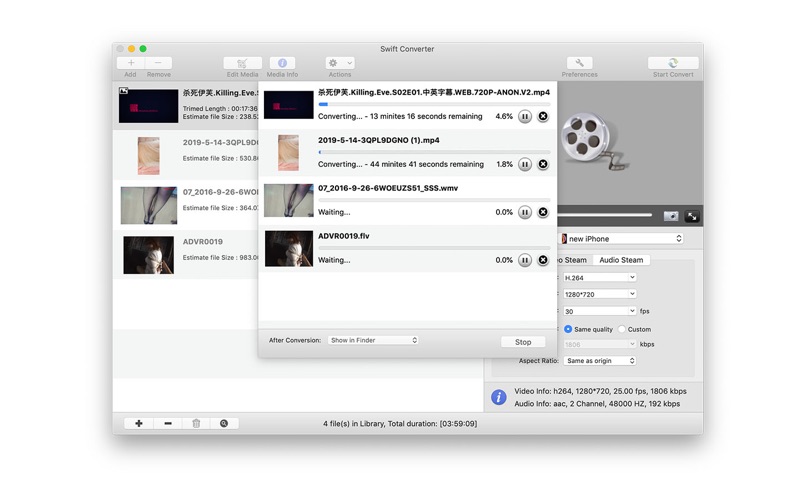
Task: Open Media Info from the toolbar
Action: pyautogui.click(x=282, y=63)
